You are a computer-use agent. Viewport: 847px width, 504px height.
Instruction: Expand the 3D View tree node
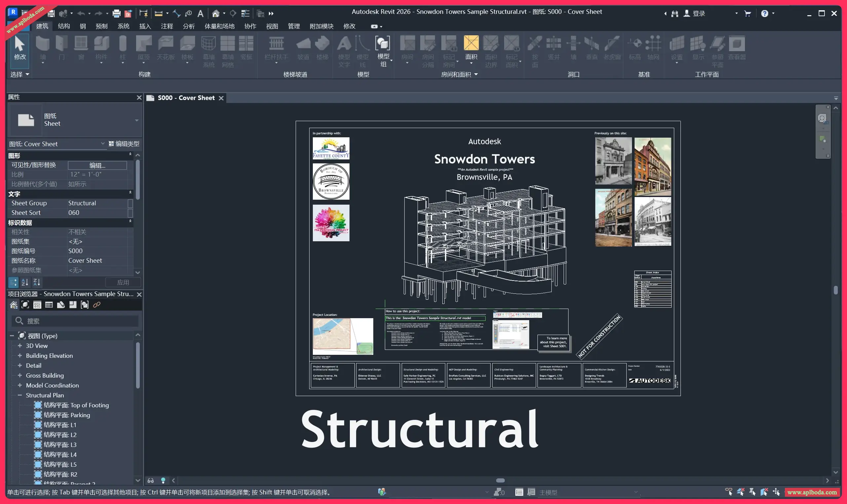pos(20,346)
